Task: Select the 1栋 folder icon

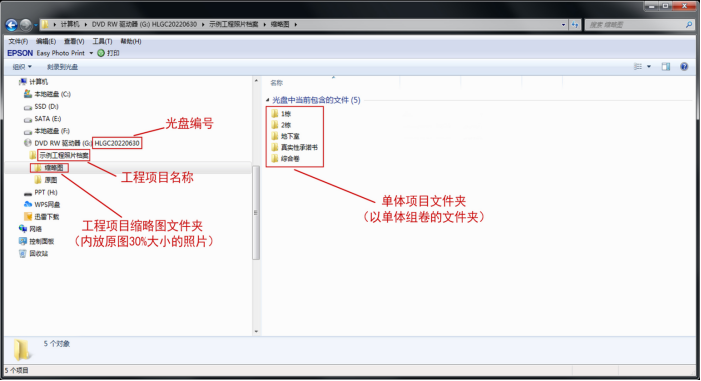Action: pos(275,114)
